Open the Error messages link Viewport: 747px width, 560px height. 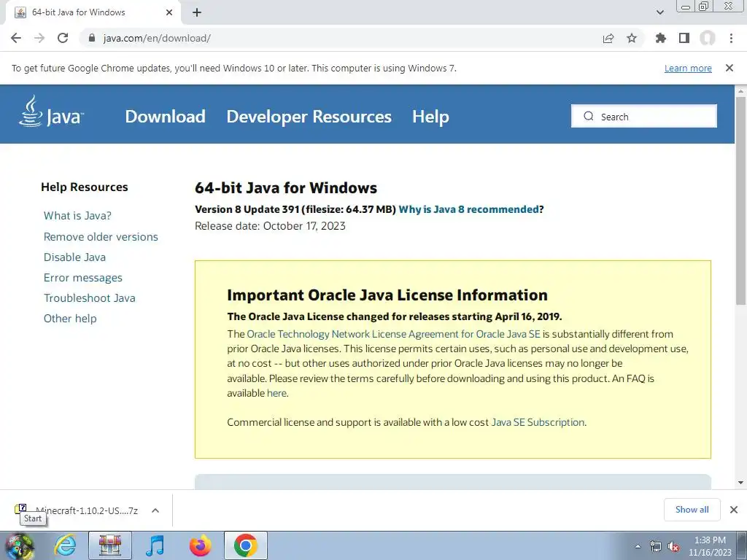coord(83,278)
